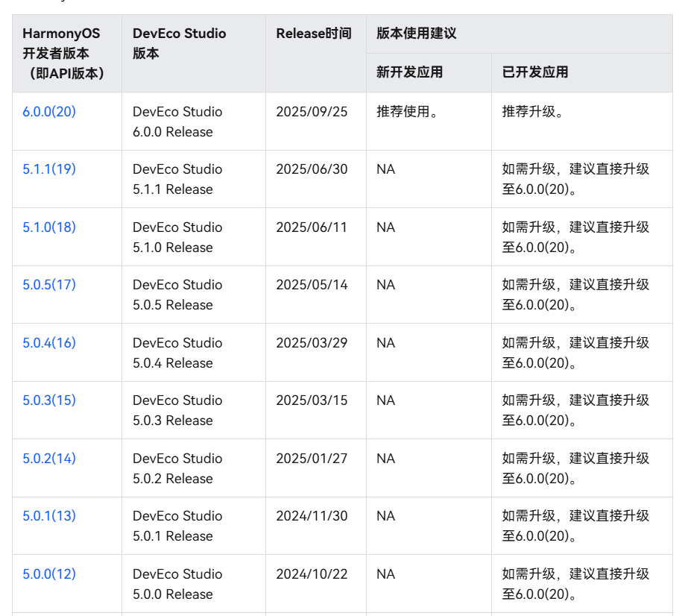Select the release date 2025/05/14

(x=312, y=284)
